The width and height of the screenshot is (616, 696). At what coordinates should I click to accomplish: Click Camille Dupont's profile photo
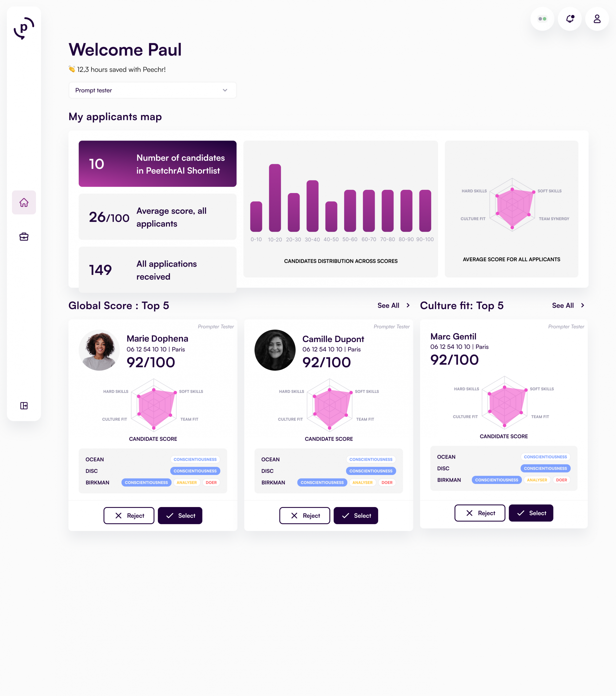click(275, 350)
